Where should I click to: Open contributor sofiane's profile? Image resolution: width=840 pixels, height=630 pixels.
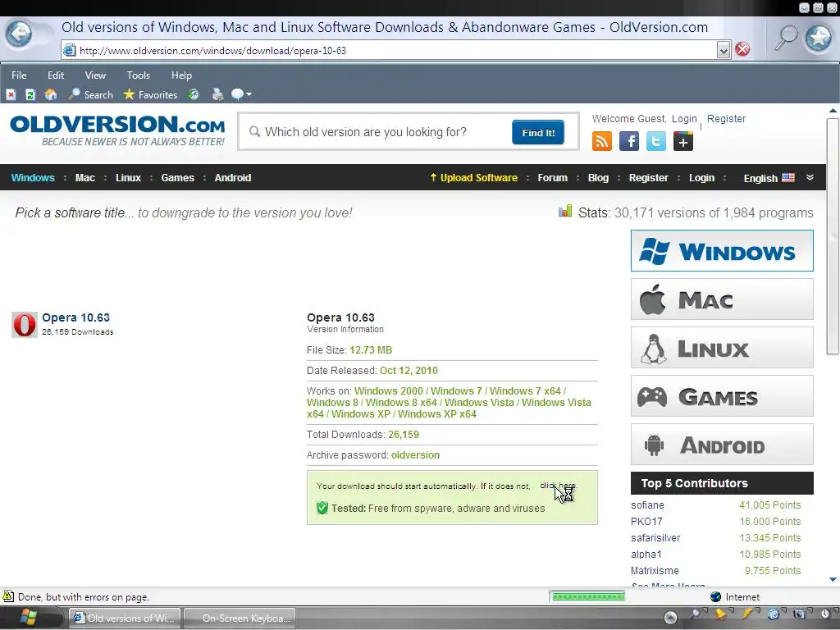pyautogui.click(x=647, y=505)
